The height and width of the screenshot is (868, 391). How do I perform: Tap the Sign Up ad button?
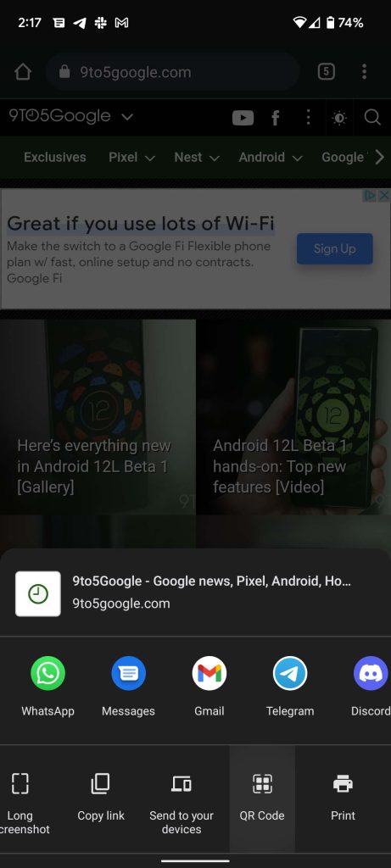[x=334, y=248]
